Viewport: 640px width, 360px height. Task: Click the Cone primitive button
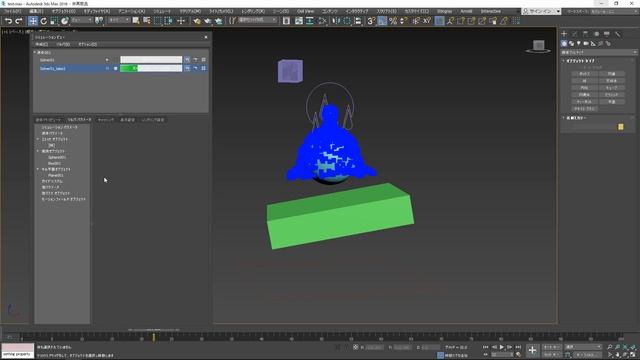tap(611, 73)
